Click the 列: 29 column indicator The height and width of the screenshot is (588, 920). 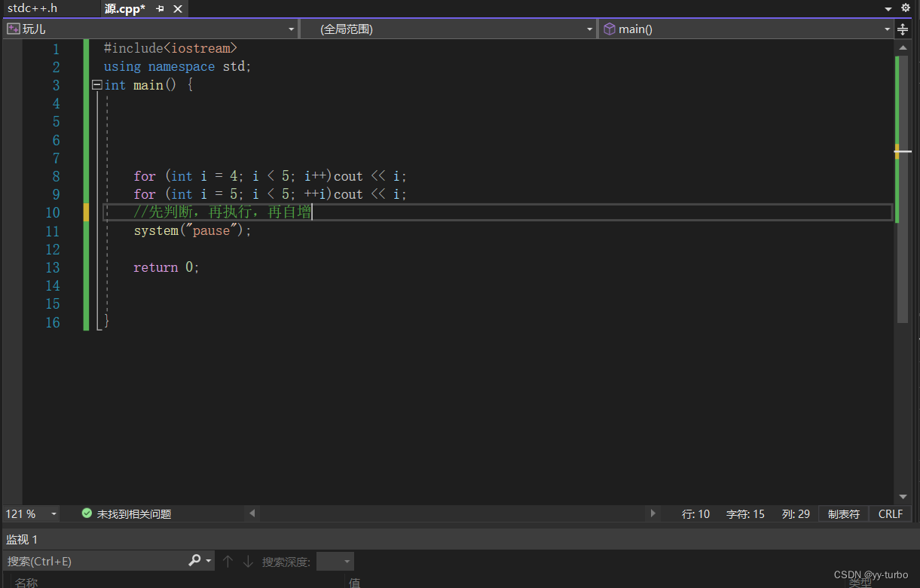796,514
